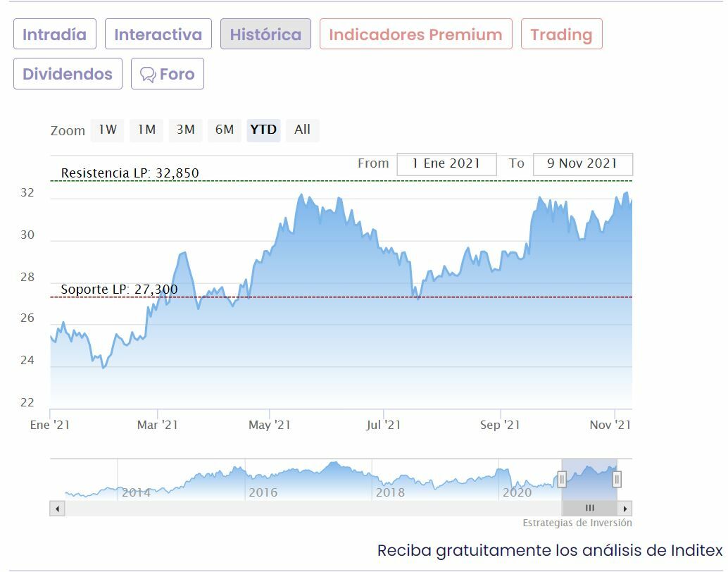728x572 pixels.
Task: Choose the 3M zoom option
Action: pyautogui.click(x=185, y=130)
